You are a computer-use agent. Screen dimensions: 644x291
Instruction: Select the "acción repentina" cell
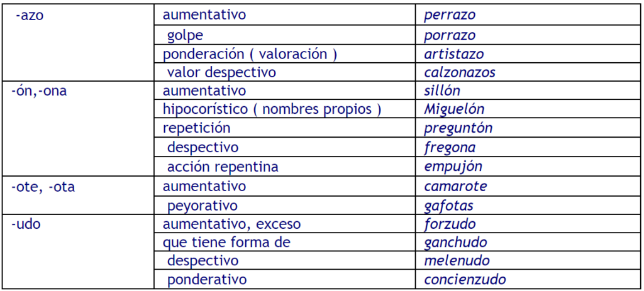[223, 167]
